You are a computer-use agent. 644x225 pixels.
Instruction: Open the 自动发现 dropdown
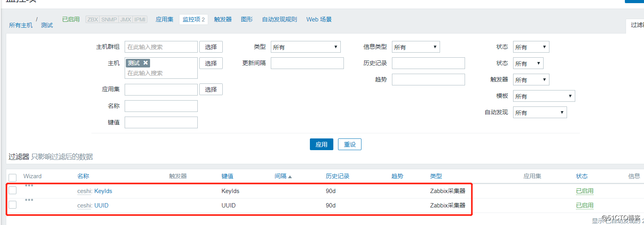(x=540, y=112)
